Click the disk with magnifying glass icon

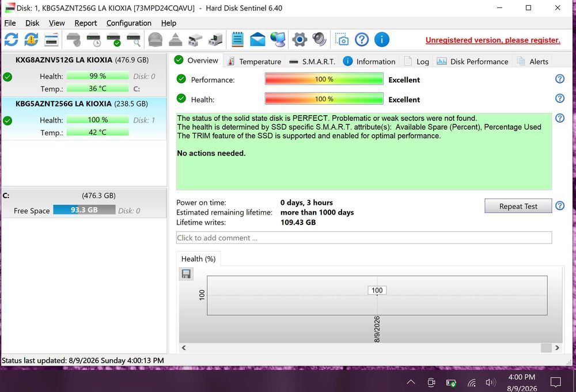[x=134, y=39]
